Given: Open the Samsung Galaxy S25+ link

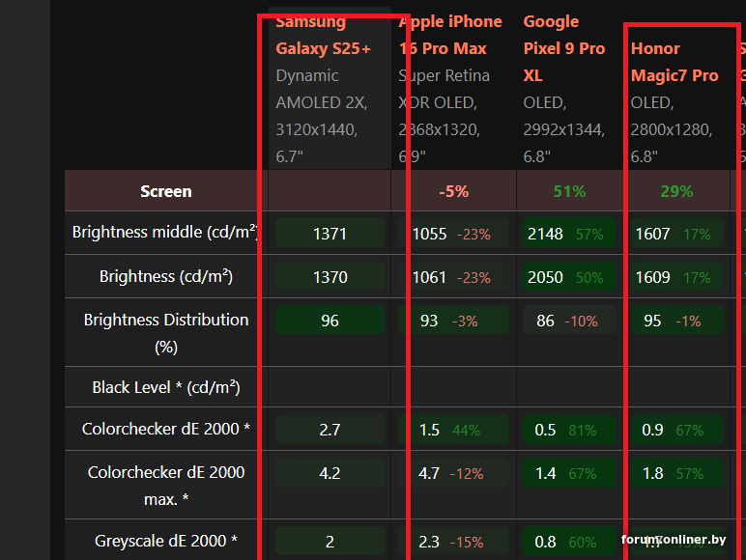Looking at the screenshot, I should click(323, 35).
